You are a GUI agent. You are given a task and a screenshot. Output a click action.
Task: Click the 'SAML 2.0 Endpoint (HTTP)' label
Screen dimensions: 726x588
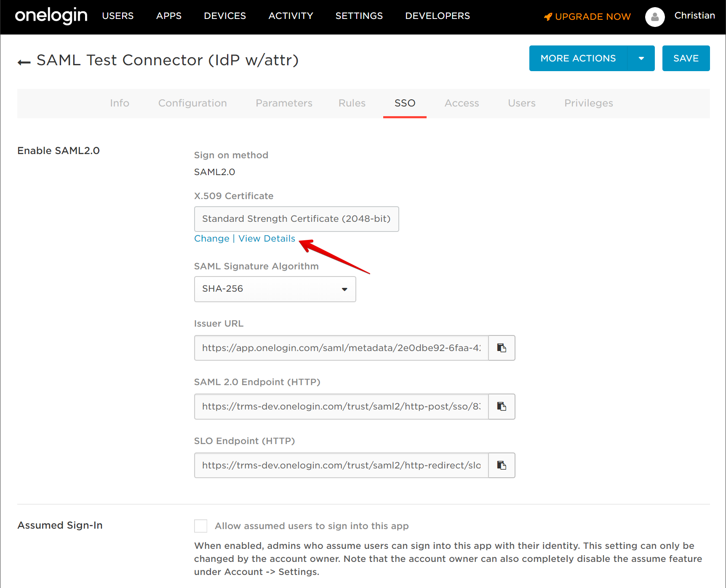[x=257, y=382]
